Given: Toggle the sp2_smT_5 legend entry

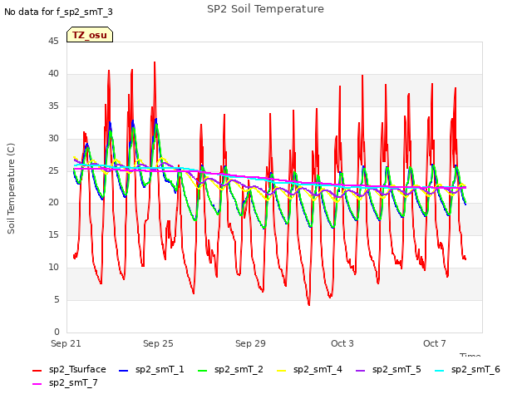Looking at the screenshot, I should click(x=388, y=369).
